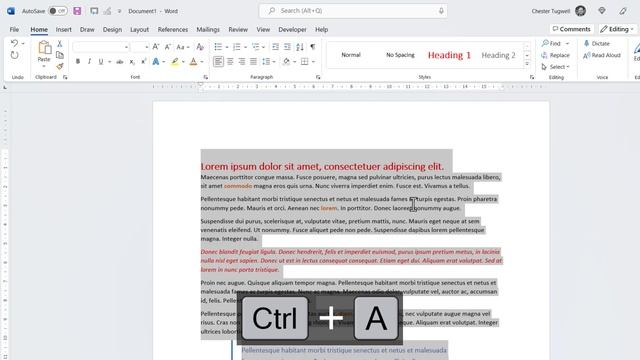The height and width of the screenshot is (360, 640).
Task: Apply superscript formatting
Action: pyautogui.click(x=144, y=62)
